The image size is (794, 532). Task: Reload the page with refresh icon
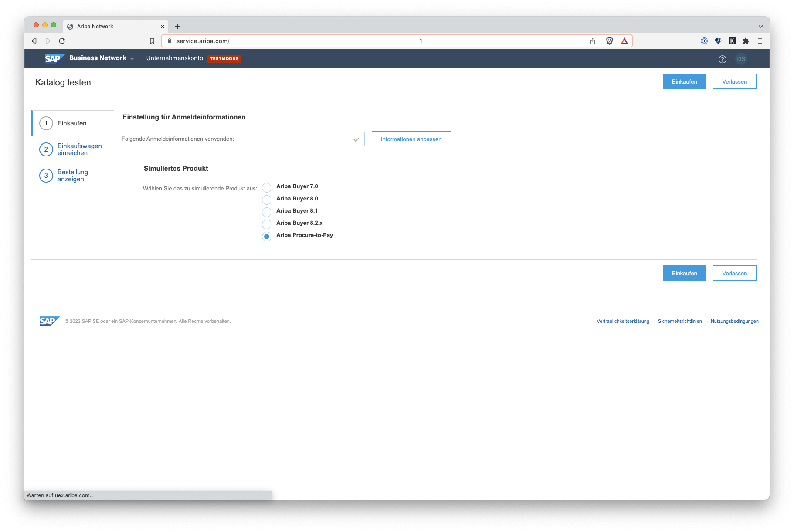coord(62,41)
